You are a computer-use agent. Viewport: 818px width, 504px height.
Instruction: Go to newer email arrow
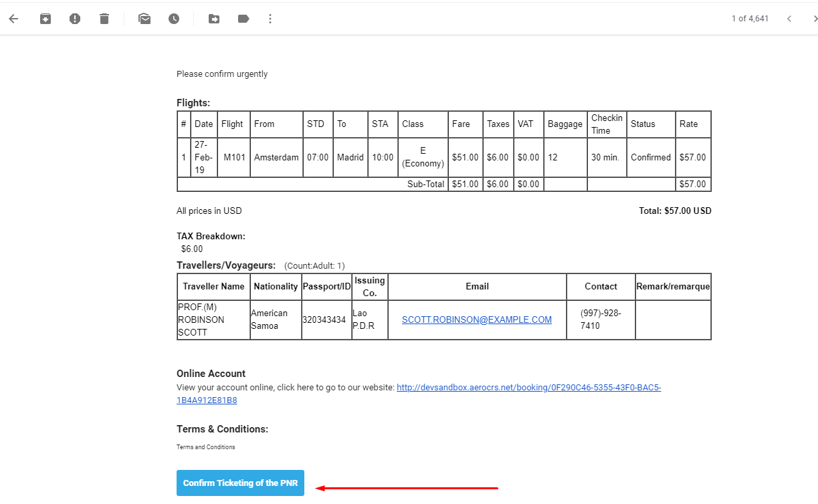click(x=789, y=19)
